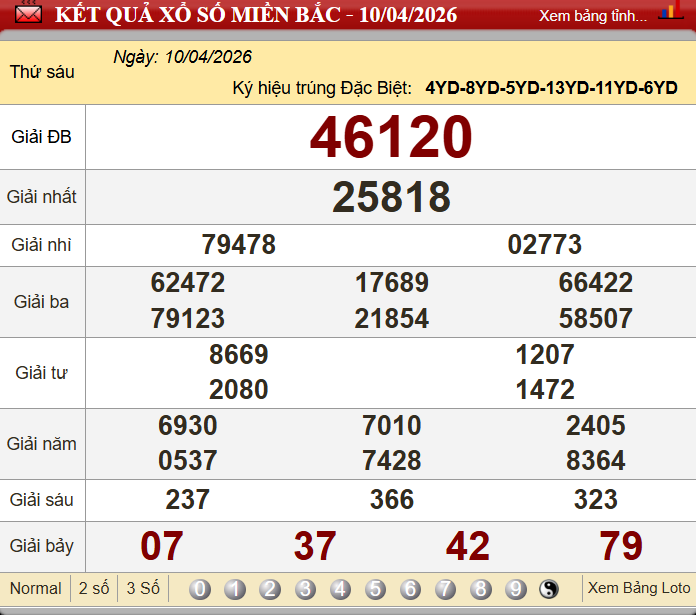
Task: Click the 'Giải sáu' row label
Action: pyautogui.click(x=41, y=500)
